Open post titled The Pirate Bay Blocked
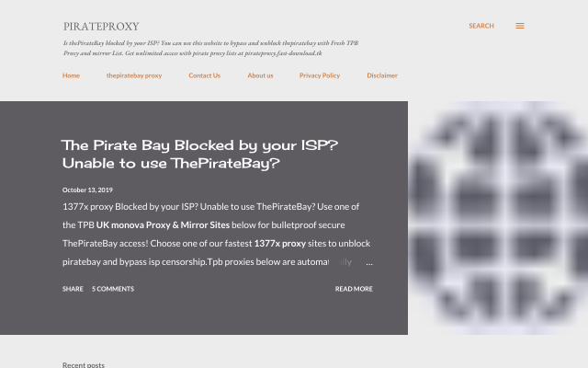The image size is (588, 368). click(x=200, y=155)
